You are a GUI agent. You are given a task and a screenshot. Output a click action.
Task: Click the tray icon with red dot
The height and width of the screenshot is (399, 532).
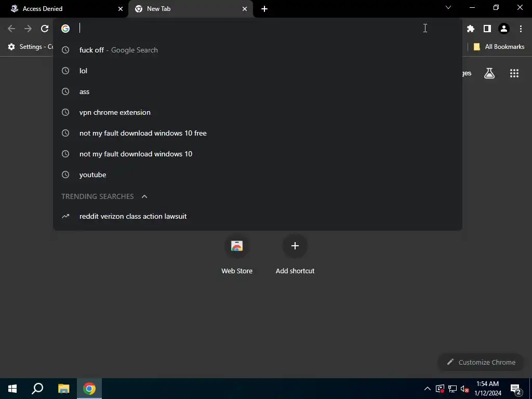pos(440,389)
